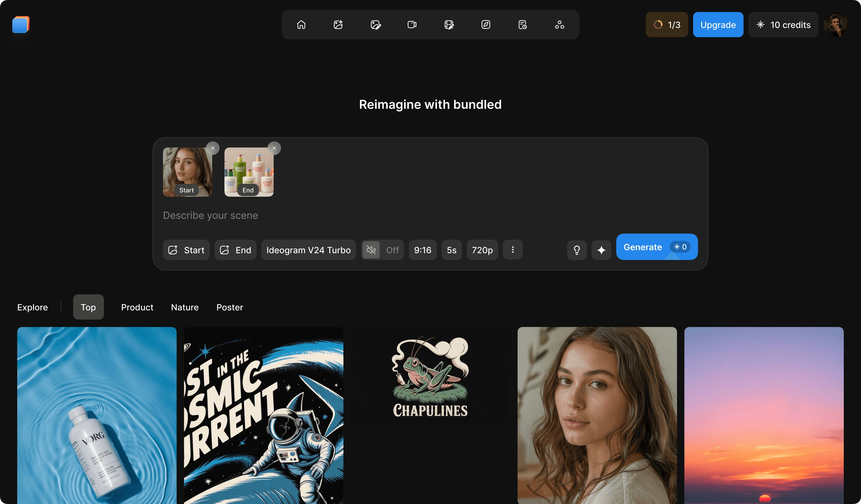Open the pink sunset sky image
This screenshot has height=504, width=861.
pyautogui.click(x=764, y=415)
